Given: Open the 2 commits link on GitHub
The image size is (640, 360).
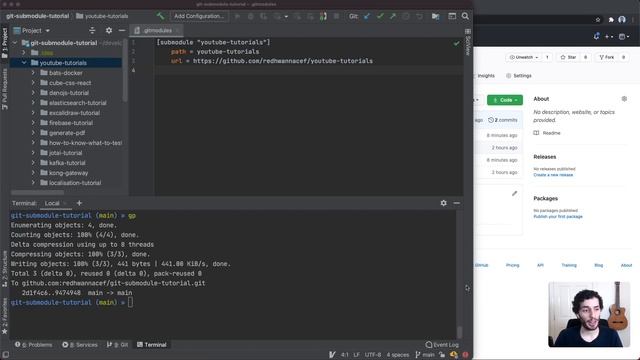Looking at the screenshot, I should coord(503,120).
